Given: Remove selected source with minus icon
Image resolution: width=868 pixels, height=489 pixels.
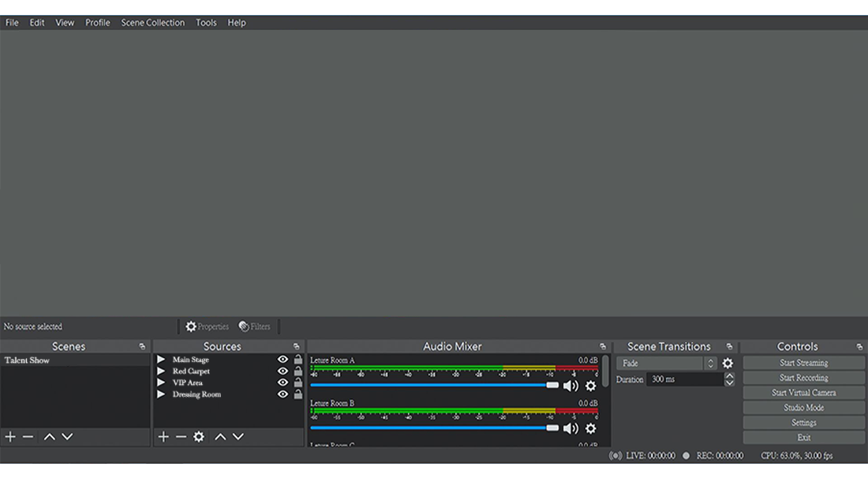Looking at the screenshot, I should [x=181, y=437].
